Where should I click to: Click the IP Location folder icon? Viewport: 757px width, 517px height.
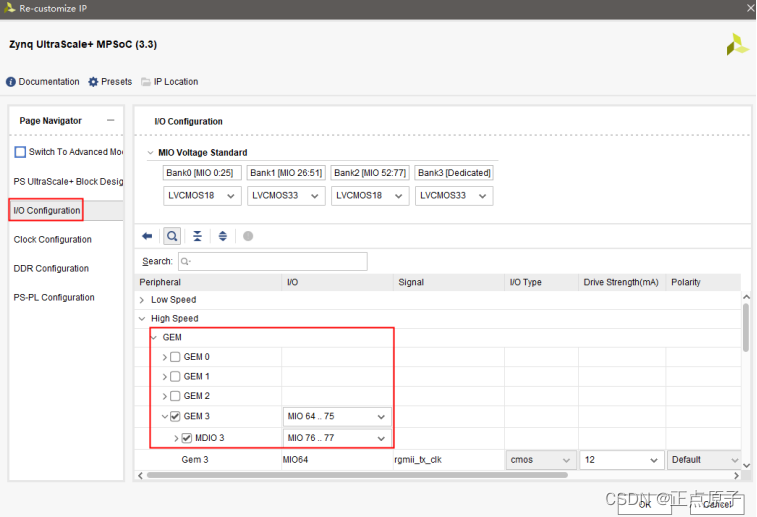pyautogui.click(x=146, y=82)
